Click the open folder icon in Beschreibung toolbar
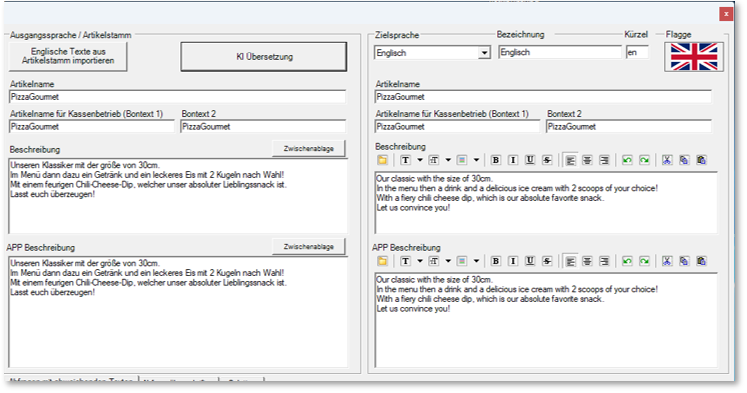 (382, 160)
